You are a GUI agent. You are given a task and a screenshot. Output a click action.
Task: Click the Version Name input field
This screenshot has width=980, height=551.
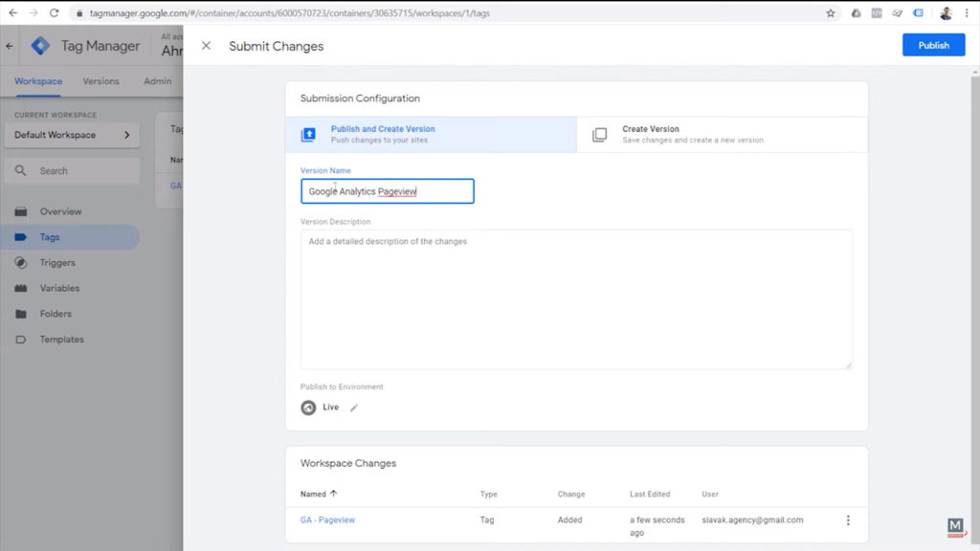point(387,191)
